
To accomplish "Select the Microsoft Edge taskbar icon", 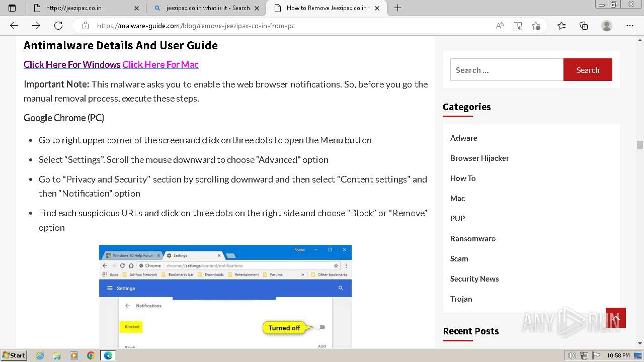I will (108, 355).
